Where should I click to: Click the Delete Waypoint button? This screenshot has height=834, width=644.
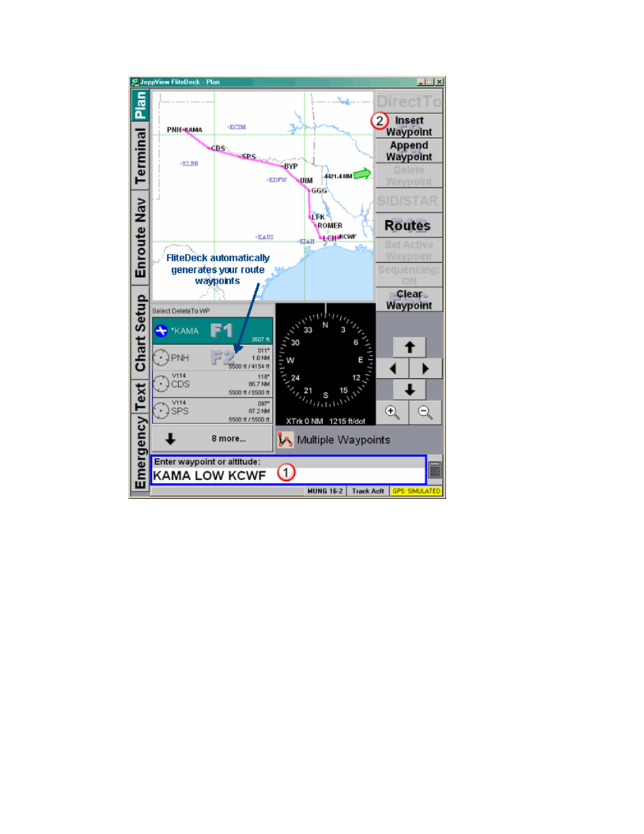click(409, 176)
